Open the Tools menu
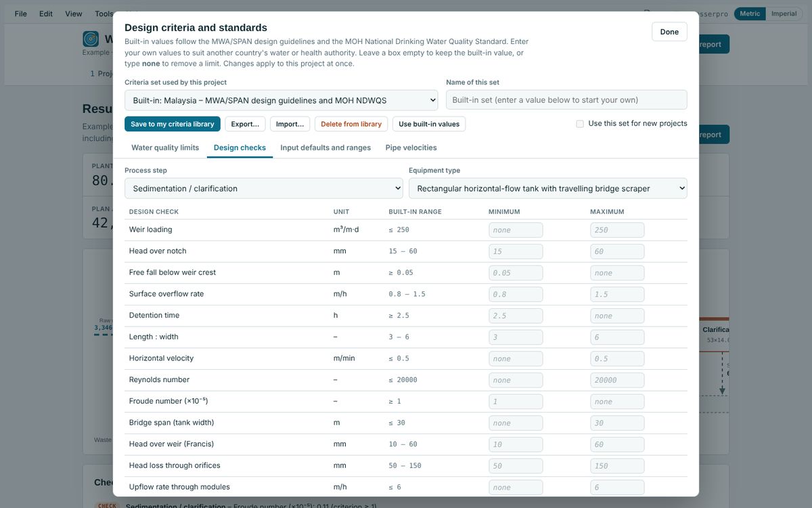This screenshot has height=508, width=812. click(104, 14)
